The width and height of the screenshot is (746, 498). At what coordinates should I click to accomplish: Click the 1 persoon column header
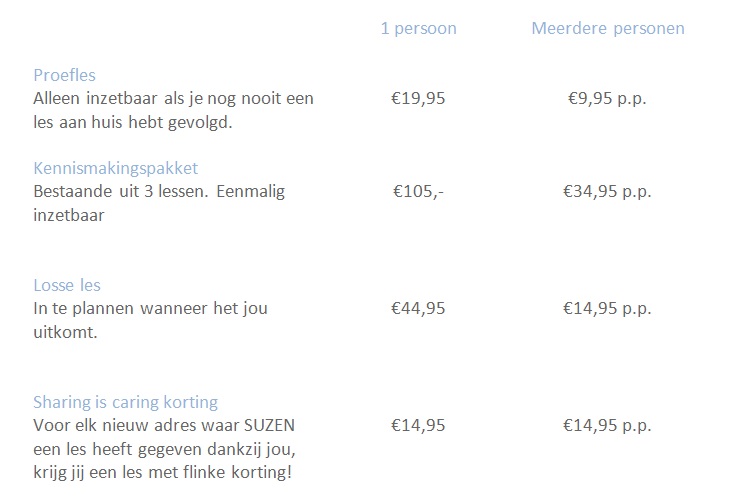419,29
